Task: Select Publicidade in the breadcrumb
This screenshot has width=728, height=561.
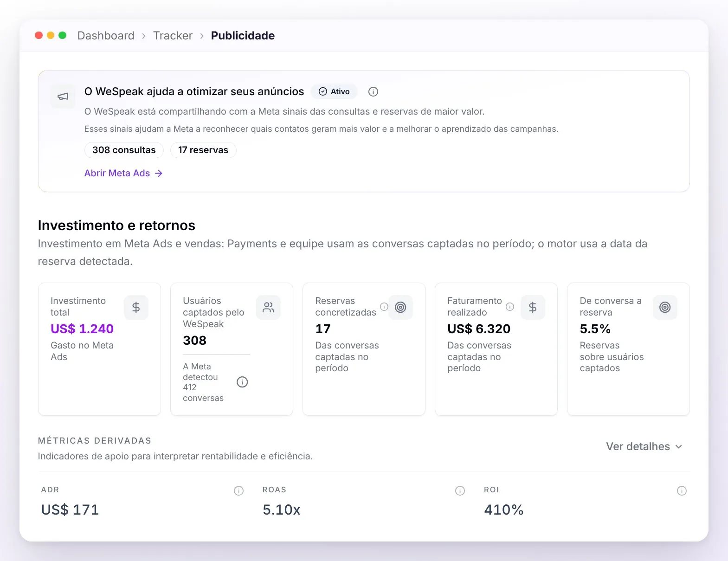Action: tap(243, 36)
